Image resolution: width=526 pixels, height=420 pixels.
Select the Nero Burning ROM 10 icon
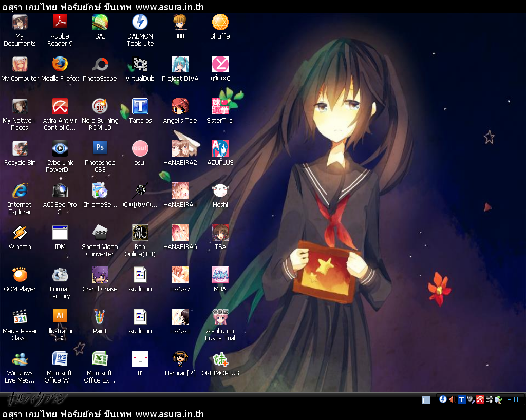click(x=100, y=114)
